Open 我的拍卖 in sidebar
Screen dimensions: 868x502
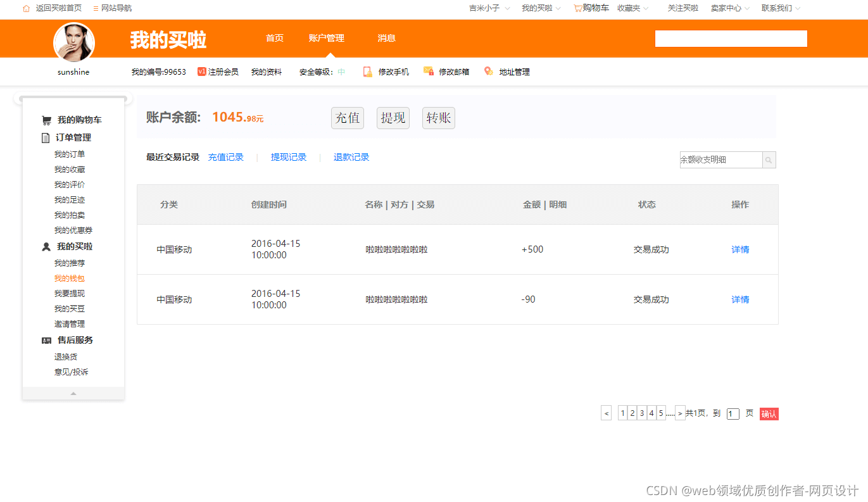click(x=70, y=215)
